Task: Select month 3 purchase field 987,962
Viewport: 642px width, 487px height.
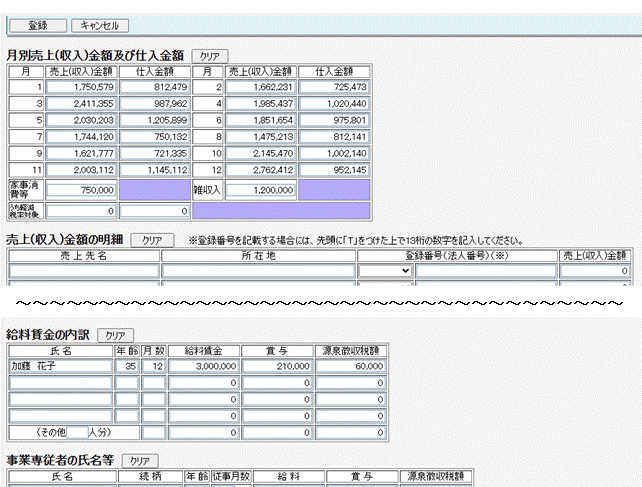Action: 155,104
